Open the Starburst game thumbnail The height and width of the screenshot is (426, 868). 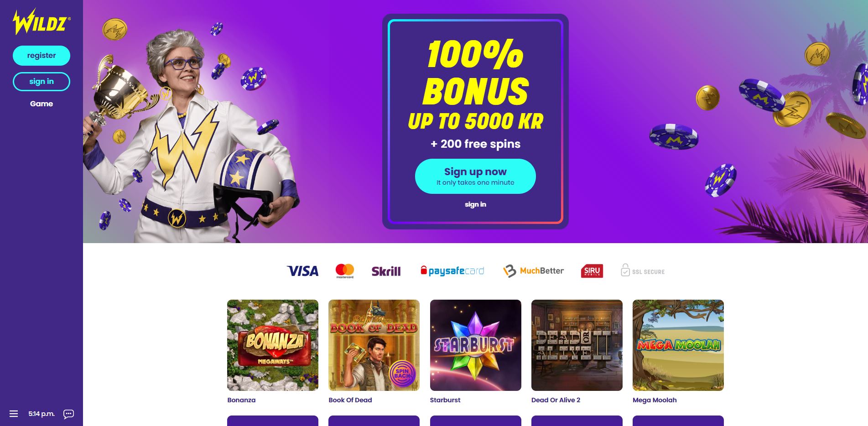(476, 345)
